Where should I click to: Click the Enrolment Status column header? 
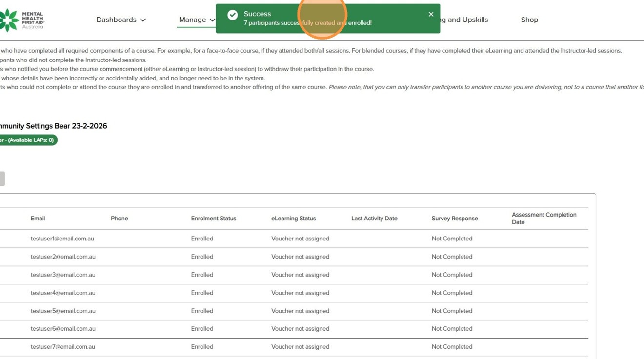pyautogui.click(x=213, y=218)
